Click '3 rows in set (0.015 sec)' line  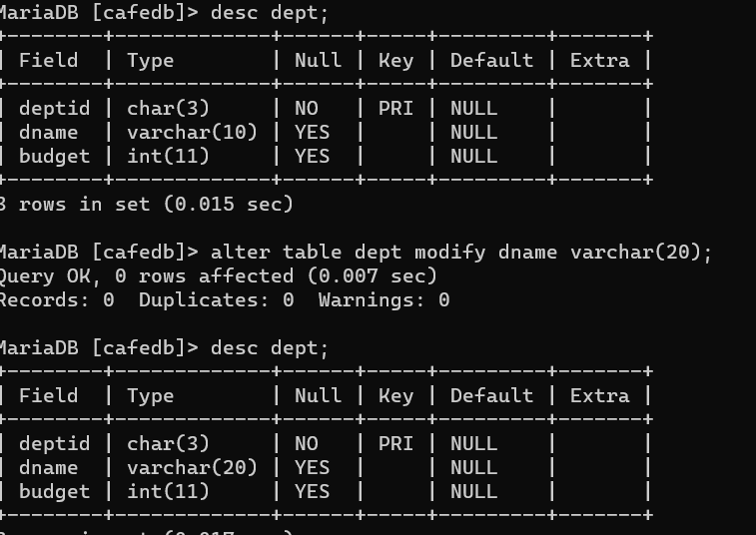(x=147, y=205)
